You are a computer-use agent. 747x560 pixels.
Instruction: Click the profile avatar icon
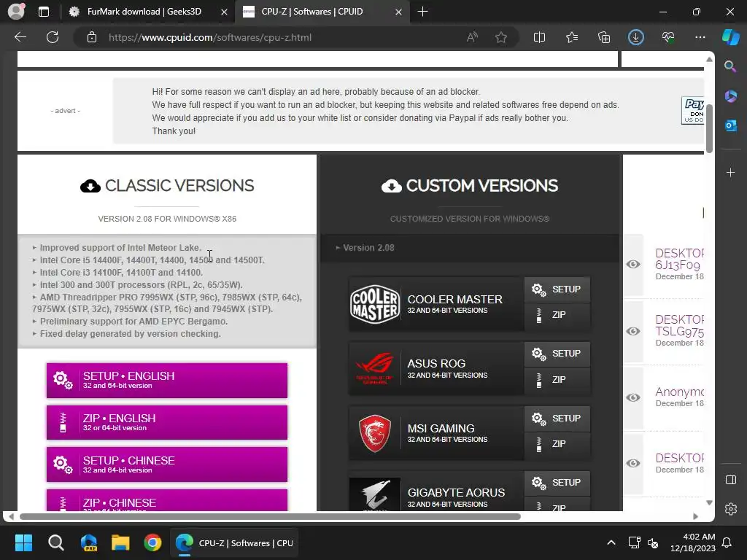pyautogui.click(x=16, y=12)
